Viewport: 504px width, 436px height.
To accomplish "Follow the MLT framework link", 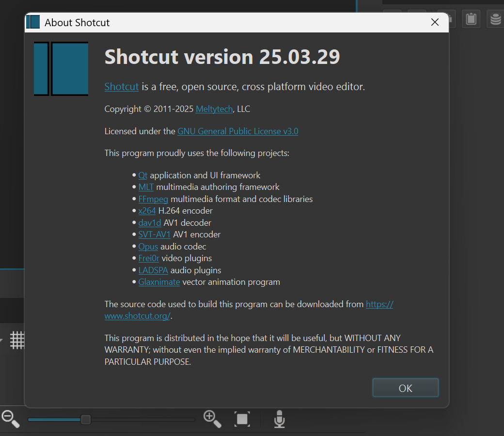I will point(146,187).
